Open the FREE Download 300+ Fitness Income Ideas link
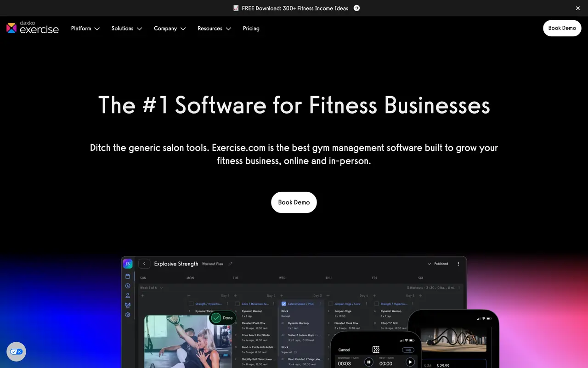This screenshot has height=368, width=588. pos(295,8)
